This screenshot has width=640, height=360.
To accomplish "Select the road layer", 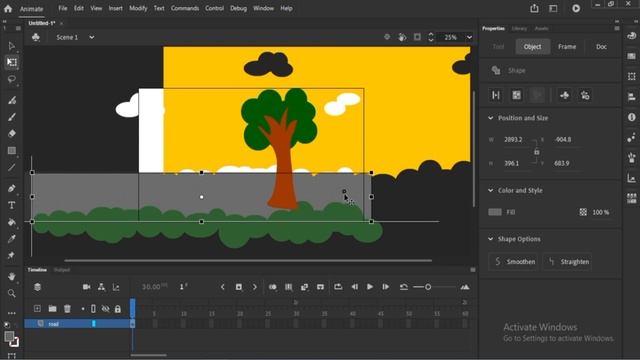I will (77, 324).
